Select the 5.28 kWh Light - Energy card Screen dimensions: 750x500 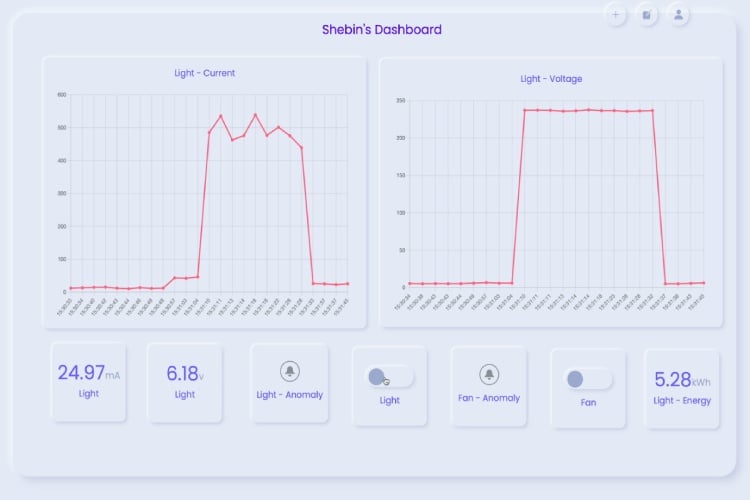[682, 388]
